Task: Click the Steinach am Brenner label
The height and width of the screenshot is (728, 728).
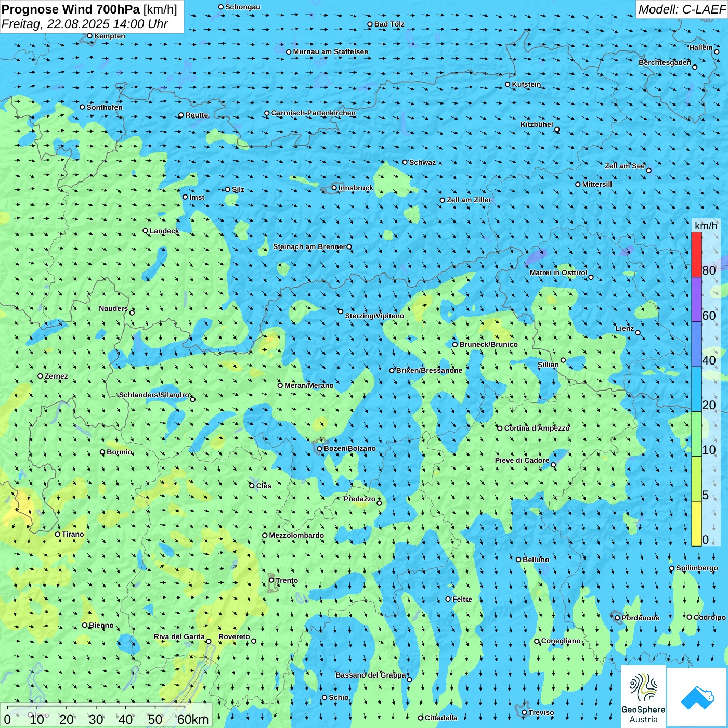Action: coord(309,246)
